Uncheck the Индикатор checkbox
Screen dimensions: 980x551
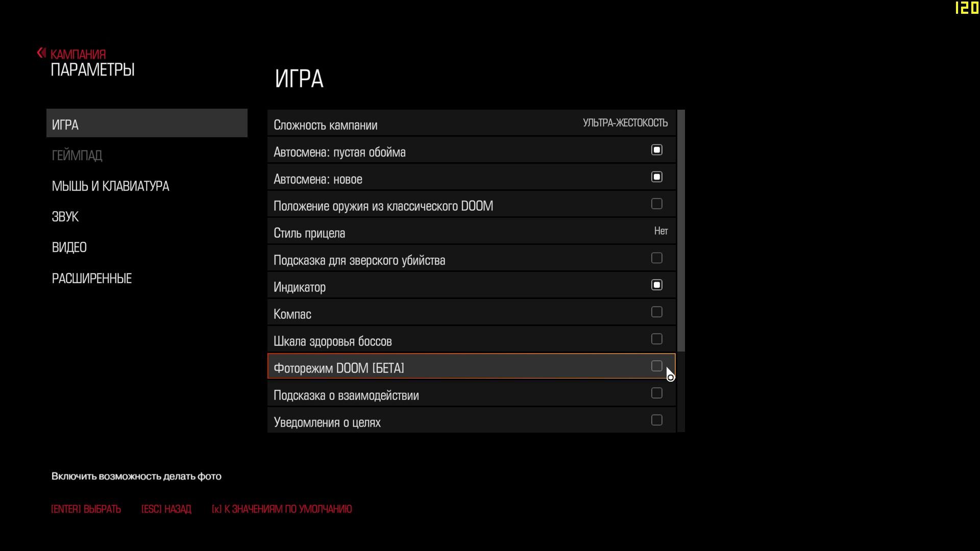click(x=657, y=285)
